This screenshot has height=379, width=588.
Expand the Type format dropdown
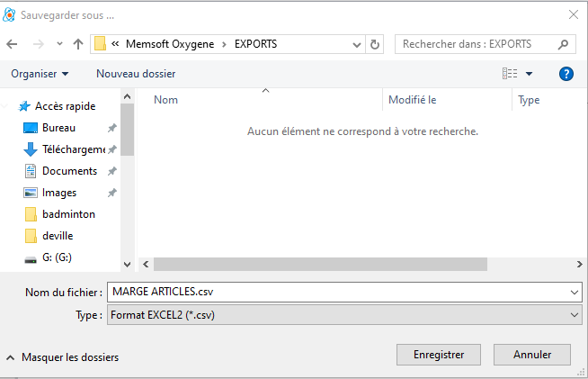(x=575, y=315)
